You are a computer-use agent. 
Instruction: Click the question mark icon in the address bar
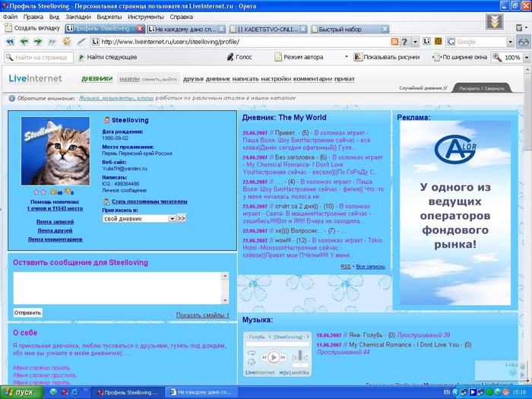(404, 42)
